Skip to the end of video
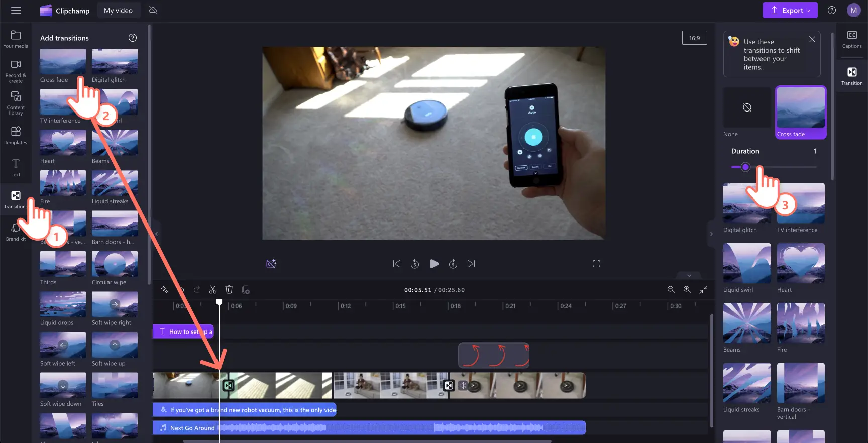Viewport: 868px width, 443px height. tap(471, 264)
